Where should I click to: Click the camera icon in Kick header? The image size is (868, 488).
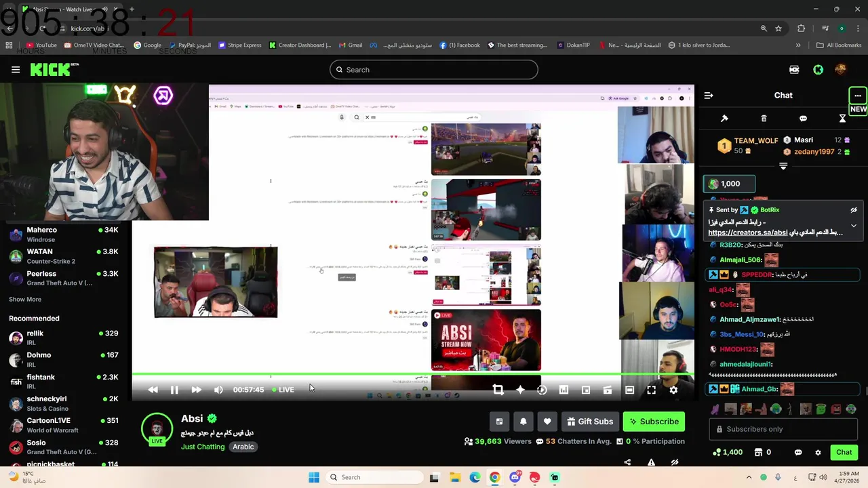(x=794, y=69)
